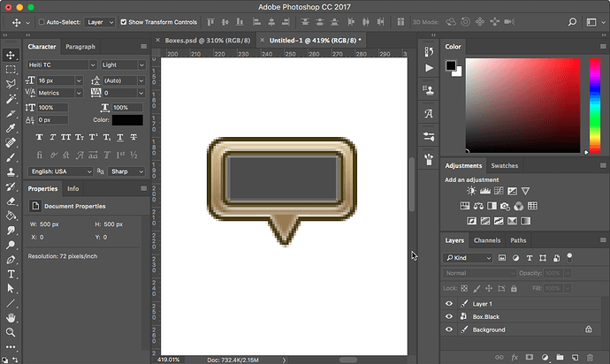This screenshot has width=610, height=364.
Task: Select the Zoom tool
Action: (11, 332)
